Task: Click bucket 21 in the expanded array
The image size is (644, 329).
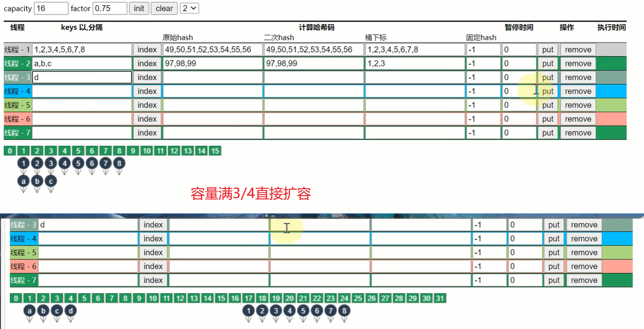Action: 303,298
